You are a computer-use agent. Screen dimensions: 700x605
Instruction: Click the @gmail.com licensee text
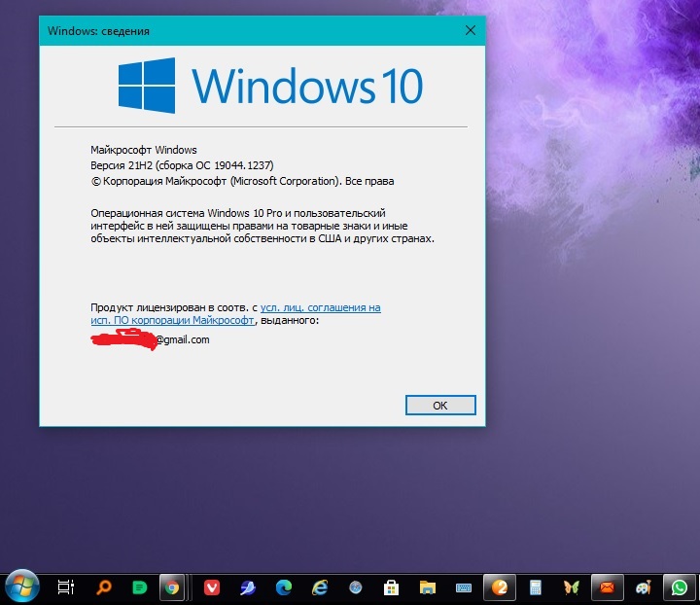point(182,339)
